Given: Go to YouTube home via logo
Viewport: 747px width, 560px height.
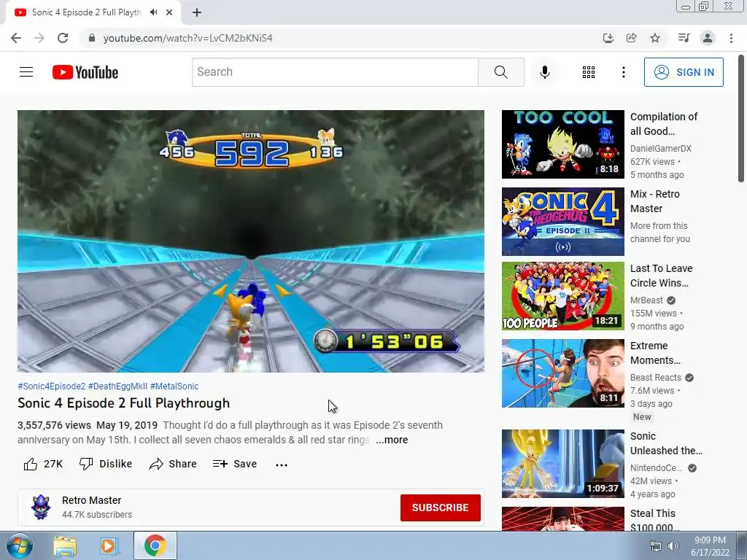Looking at the screenshot, I should (x=85, y=72).
